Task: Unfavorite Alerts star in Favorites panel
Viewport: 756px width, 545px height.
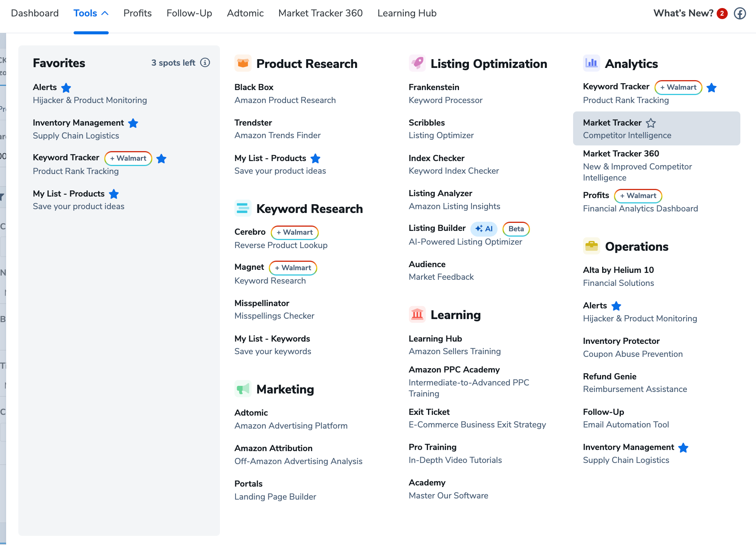Action: click(66, 88)
